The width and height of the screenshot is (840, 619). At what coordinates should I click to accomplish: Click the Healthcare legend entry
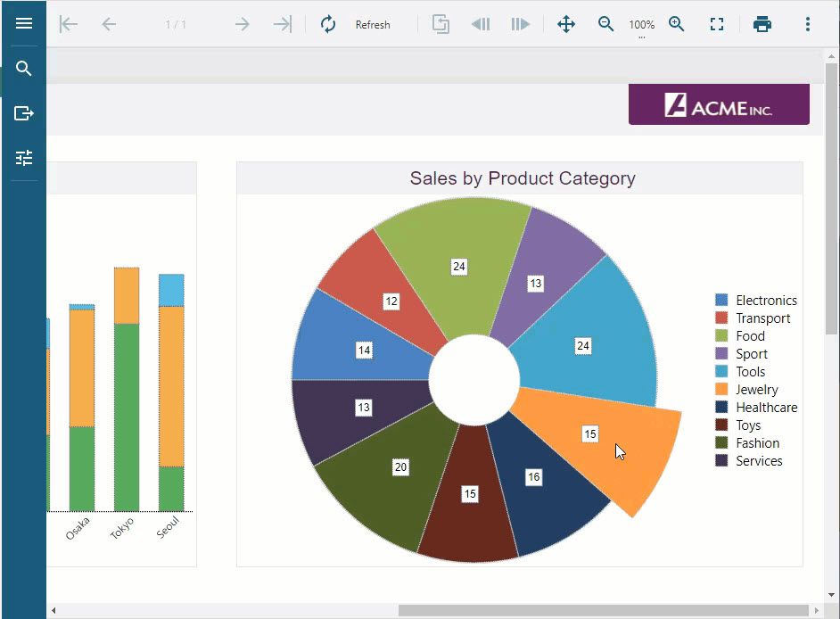[756, 408]
